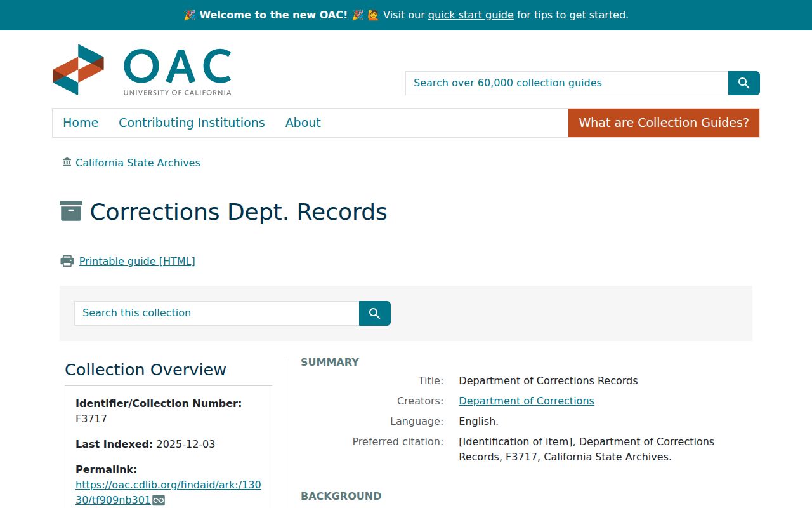Click the language value English.
Viewport: 812px width, 508px height.
[x=479, y=421]
